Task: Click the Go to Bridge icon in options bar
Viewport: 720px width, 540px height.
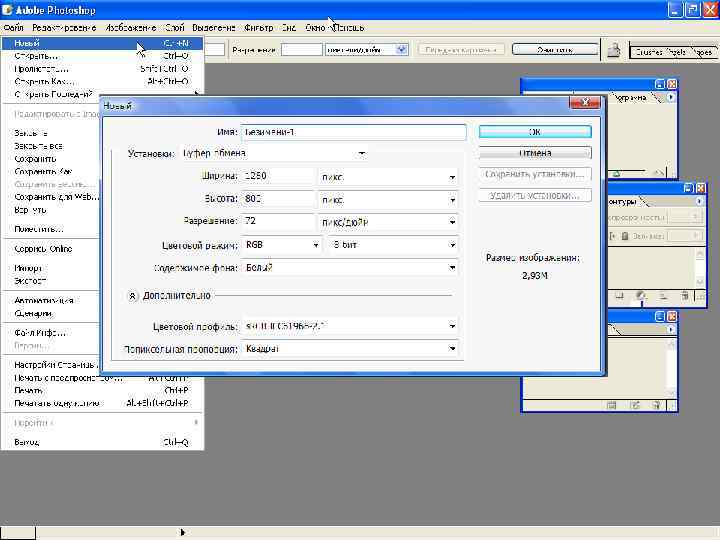Action: coord(614,50)
